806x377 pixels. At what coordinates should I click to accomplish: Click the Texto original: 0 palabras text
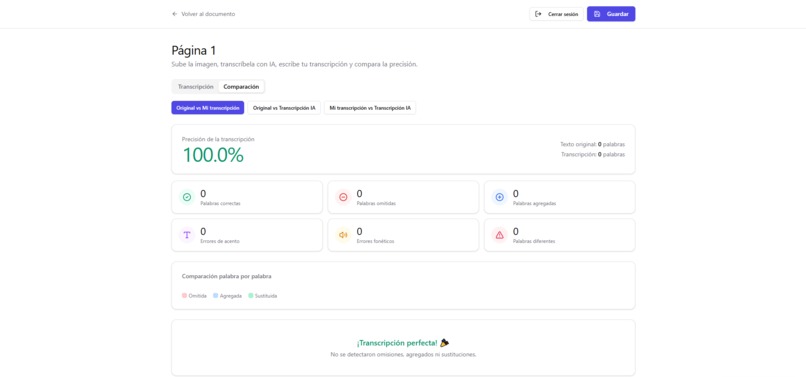tap(593, 145)
